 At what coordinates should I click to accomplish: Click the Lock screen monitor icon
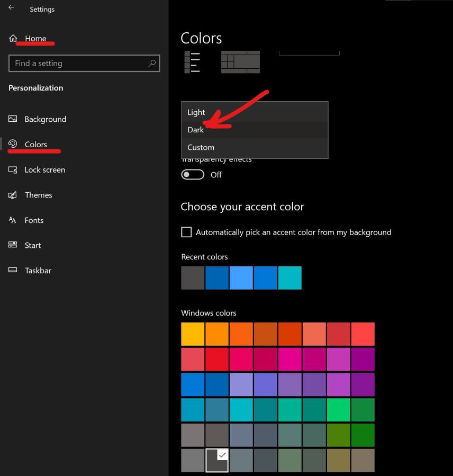13,170
